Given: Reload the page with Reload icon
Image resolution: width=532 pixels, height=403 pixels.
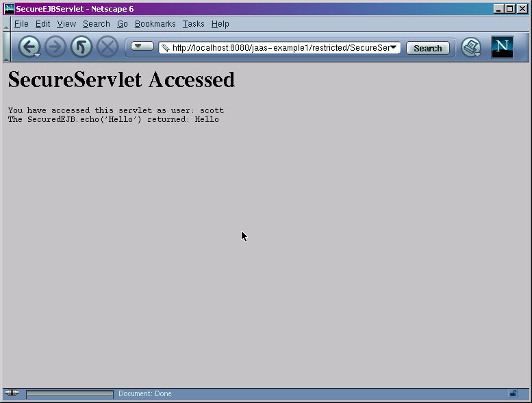Looking at the screenshot, I should pyautogui.click(x=81, y=47).
